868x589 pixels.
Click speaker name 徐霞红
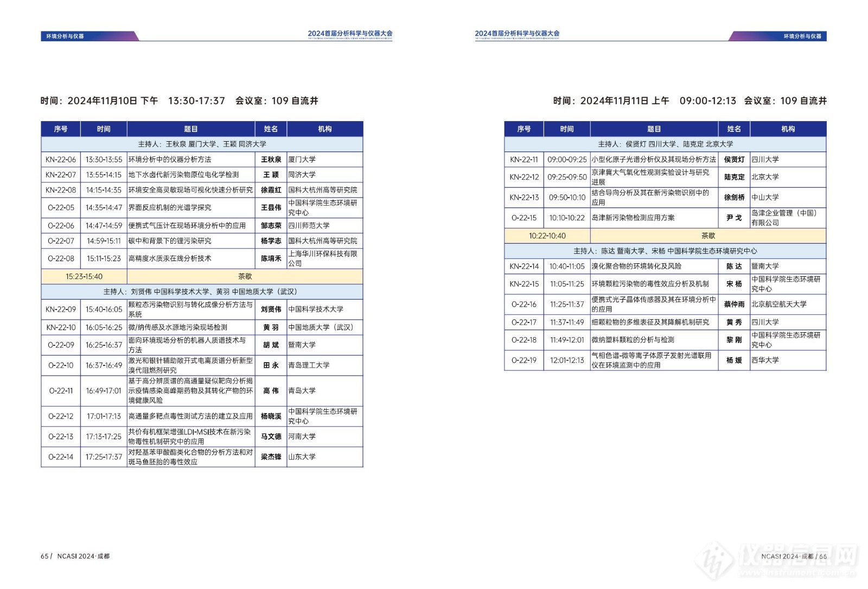point(271,190)
